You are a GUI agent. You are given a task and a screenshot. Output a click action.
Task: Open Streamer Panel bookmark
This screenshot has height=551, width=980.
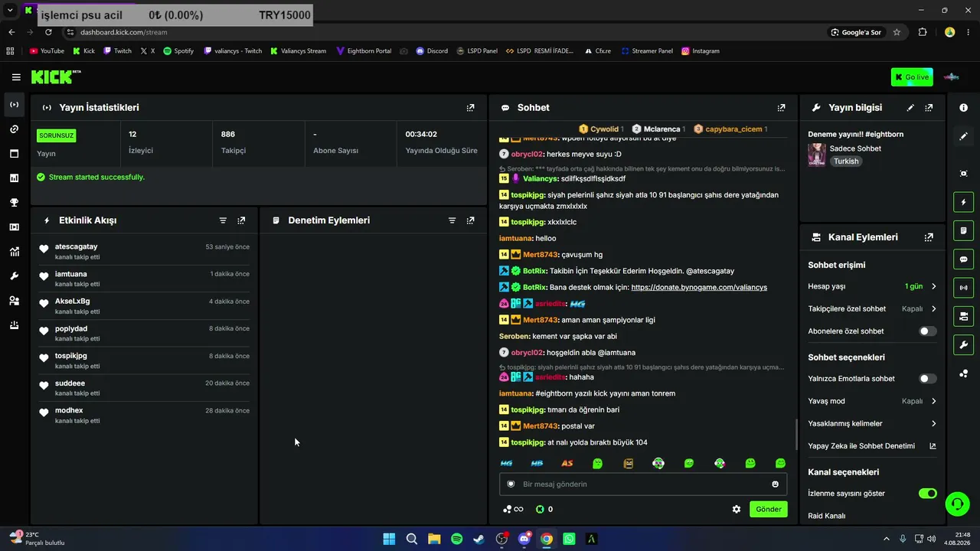647,51
